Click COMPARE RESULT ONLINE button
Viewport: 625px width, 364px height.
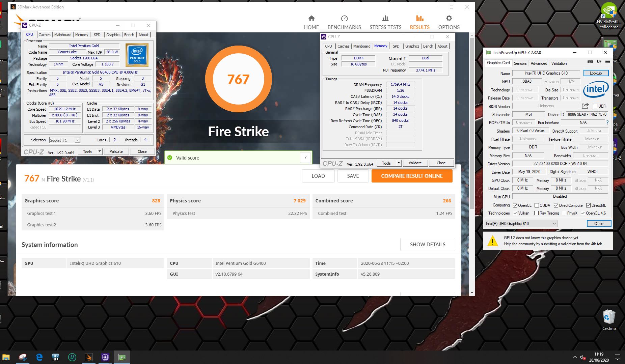coord(412,176)
